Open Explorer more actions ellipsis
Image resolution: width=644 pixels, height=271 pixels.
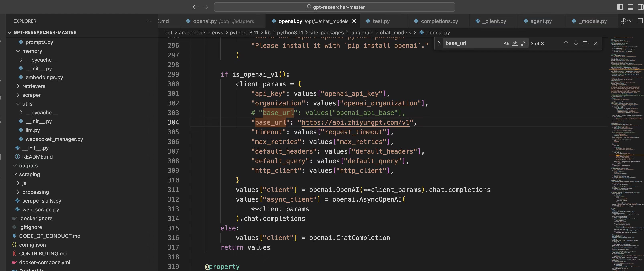pos(148,21)
